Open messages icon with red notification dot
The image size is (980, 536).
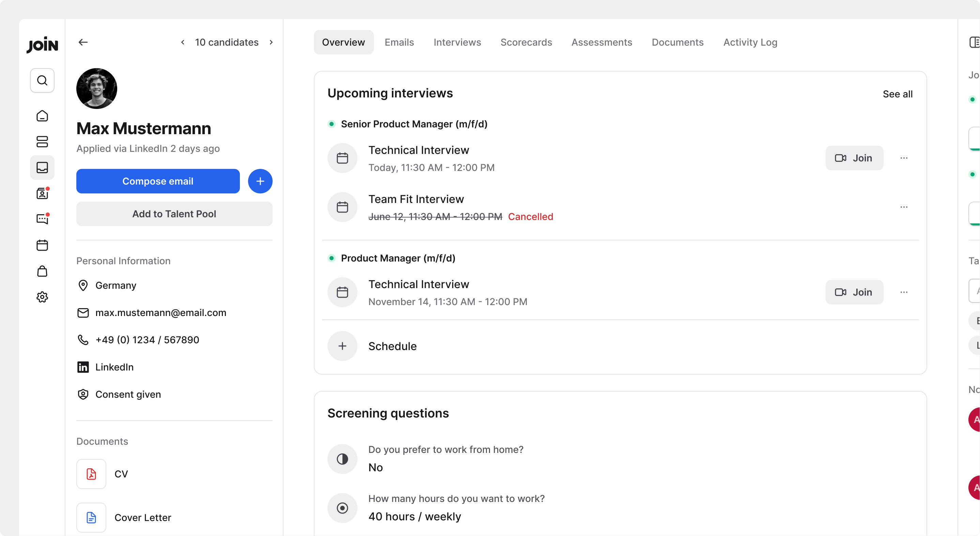[x=42, y=219]
